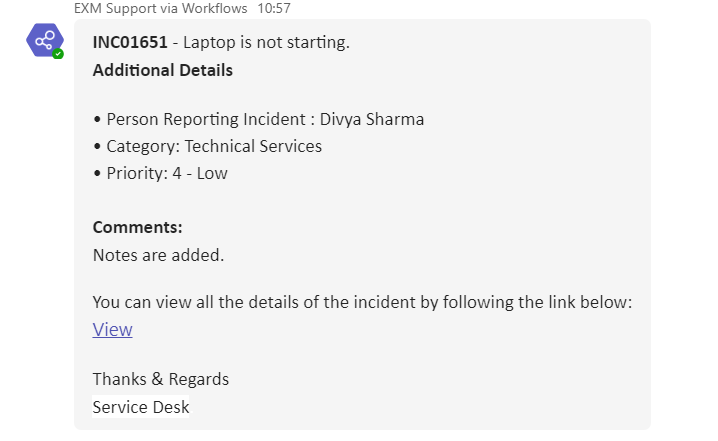Viewport: 718px width, 441px height.
Task: Select the INC01651 incident number
Action: click(x=130, y=43)
